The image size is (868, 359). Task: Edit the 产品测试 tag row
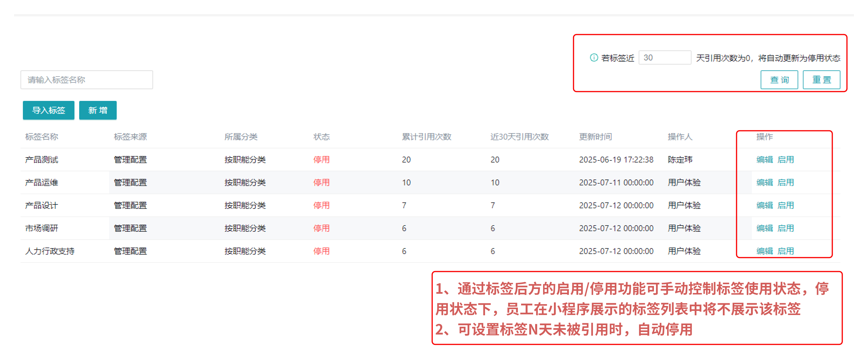click(764, 160)
